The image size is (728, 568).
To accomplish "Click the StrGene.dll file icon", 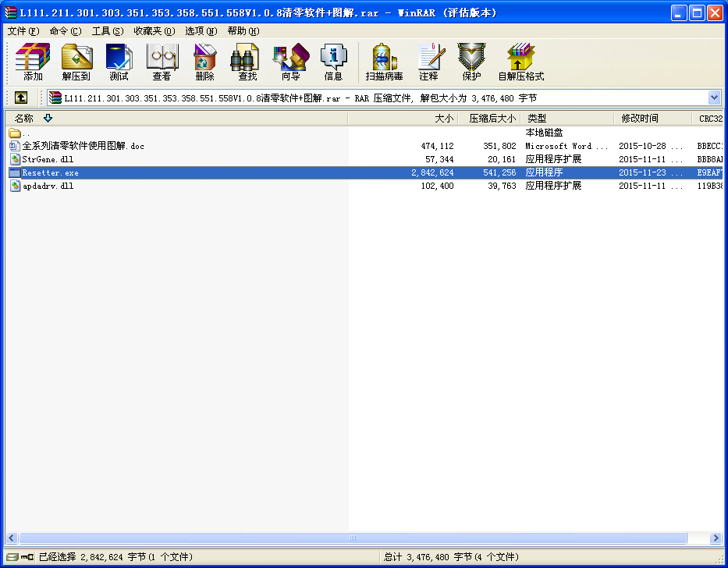I will click(15, 159).
